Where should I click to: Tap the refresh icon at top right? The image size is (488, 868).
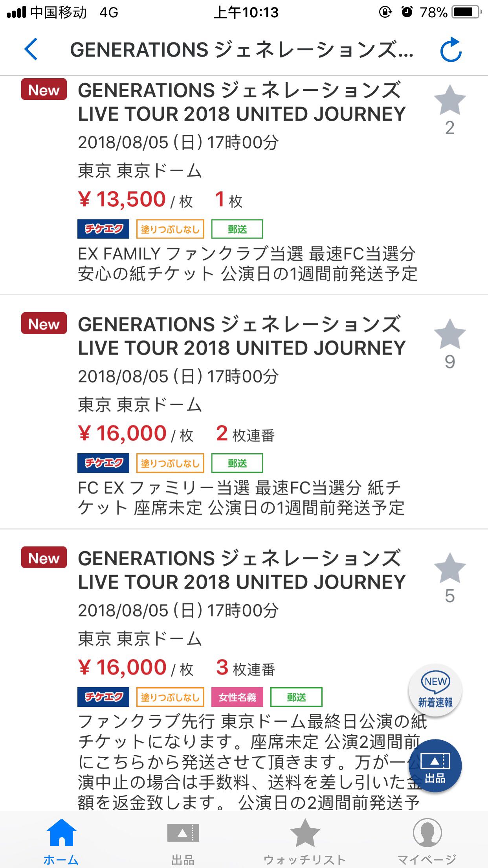click(x=450, y=50)
